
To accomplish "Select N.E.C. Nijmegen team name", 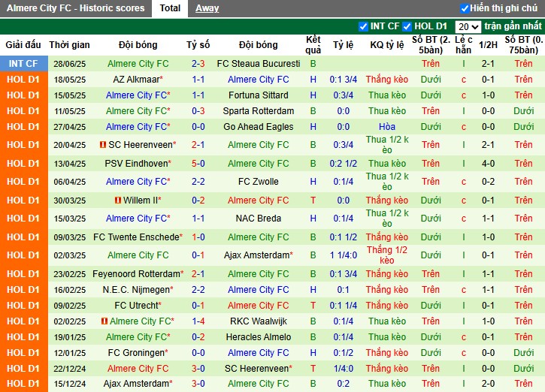I will coord(138,290).
